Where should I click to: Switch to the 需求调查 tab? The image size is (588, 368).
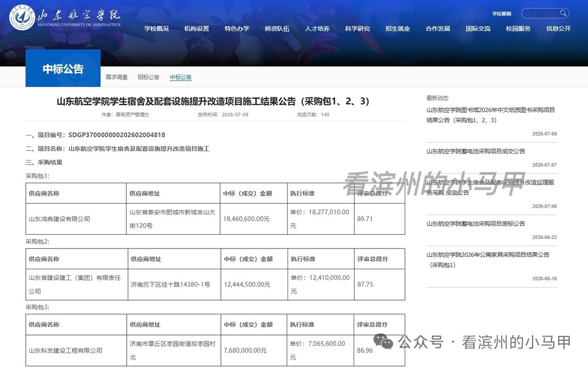117,77
